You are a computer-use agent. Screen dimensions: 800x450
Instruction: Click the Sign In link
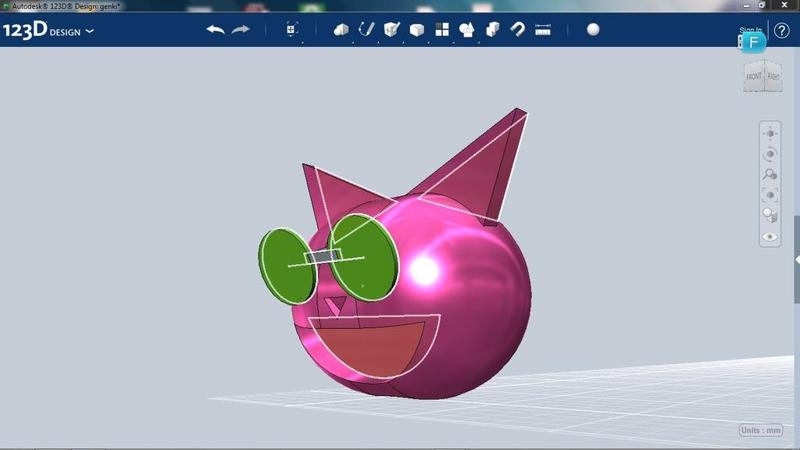(x=751, y=30)
